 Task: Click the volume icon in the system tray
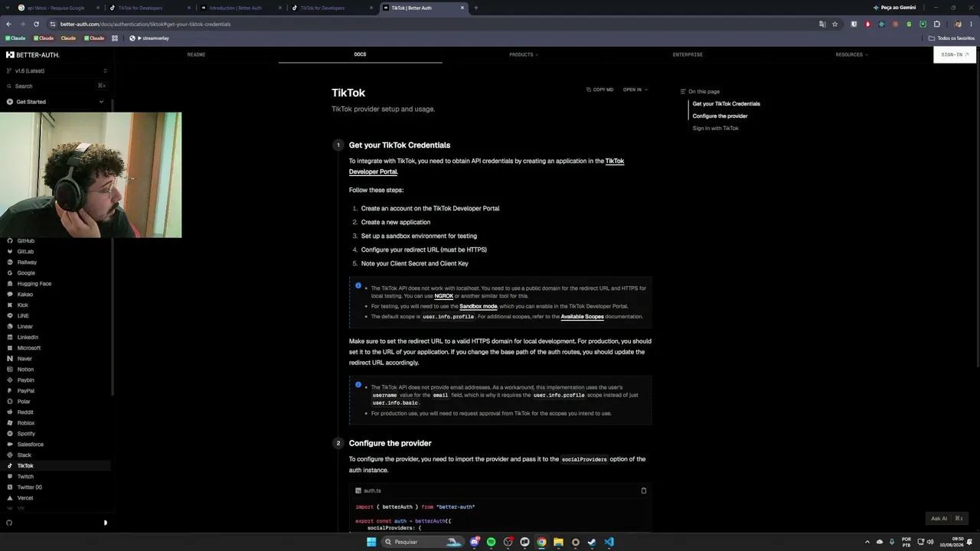click(930, 542)
